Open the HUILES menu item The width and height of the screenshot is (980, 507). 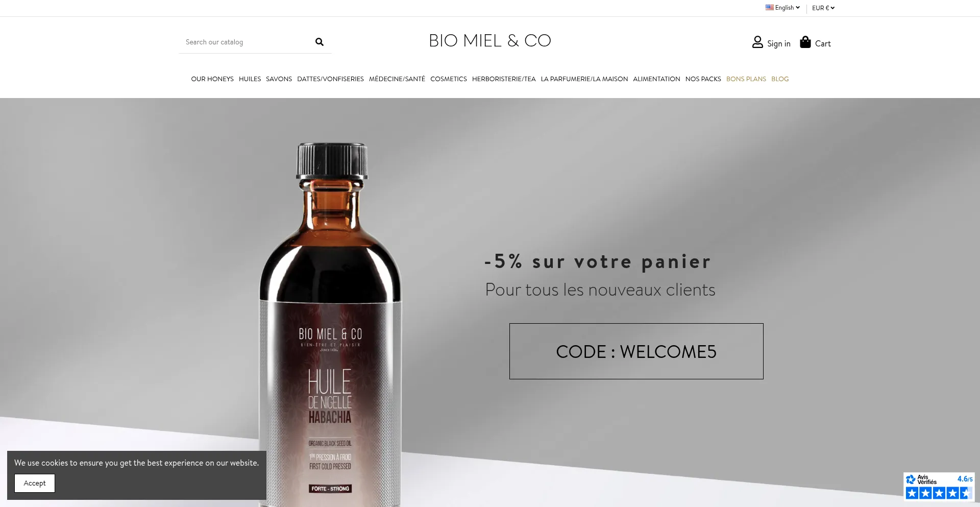pos(250,79)
